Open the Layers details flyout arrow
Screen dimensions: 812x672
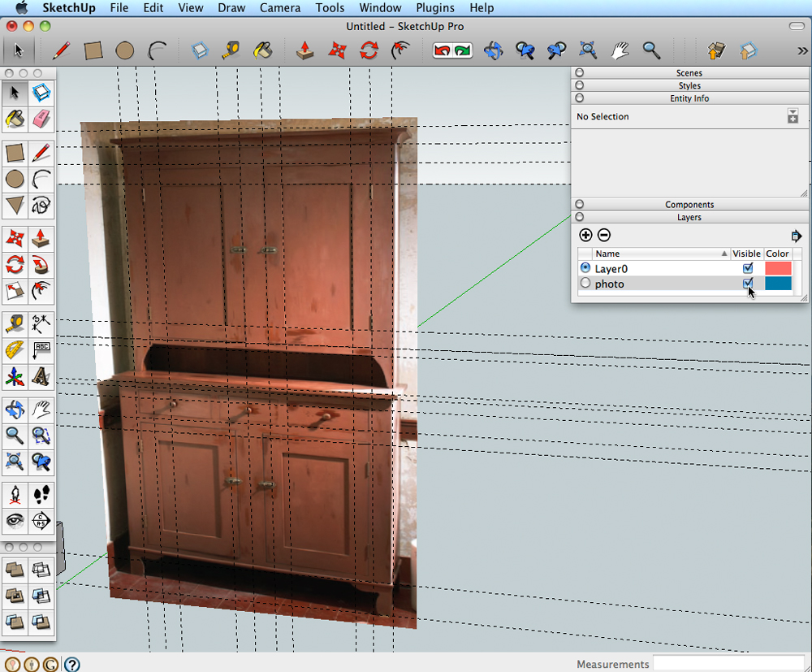[797, 236]
